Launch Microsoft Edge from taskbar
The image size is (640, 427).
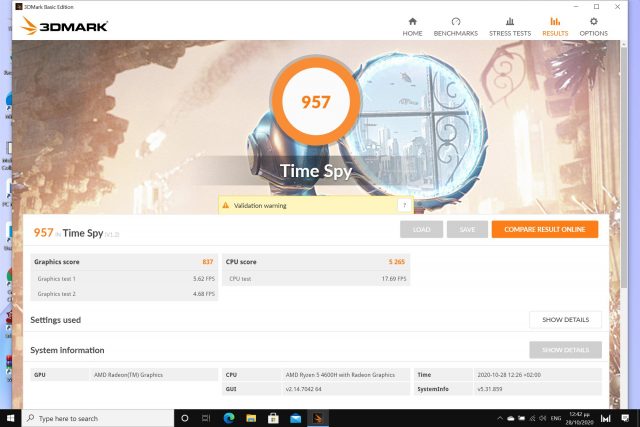coord(229,418)
